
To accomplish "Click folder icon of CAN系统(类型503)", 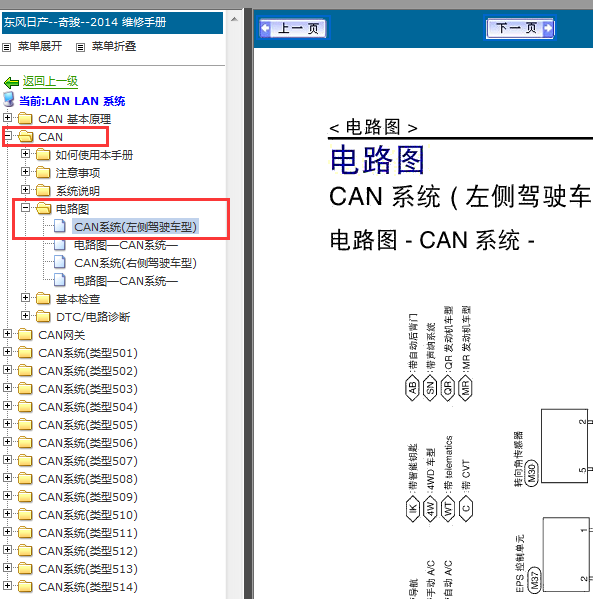I will coord(26,389).
